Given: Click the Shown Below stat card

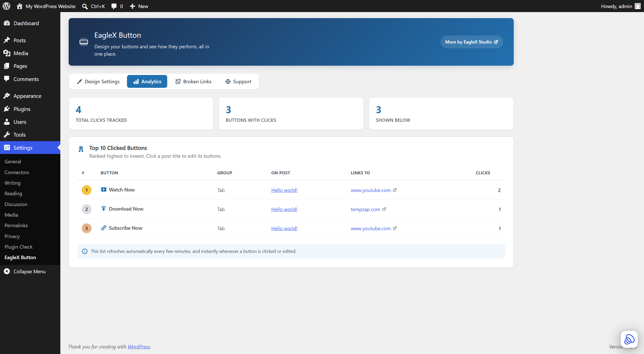Looking at the screenshot, I should (441, 113).
